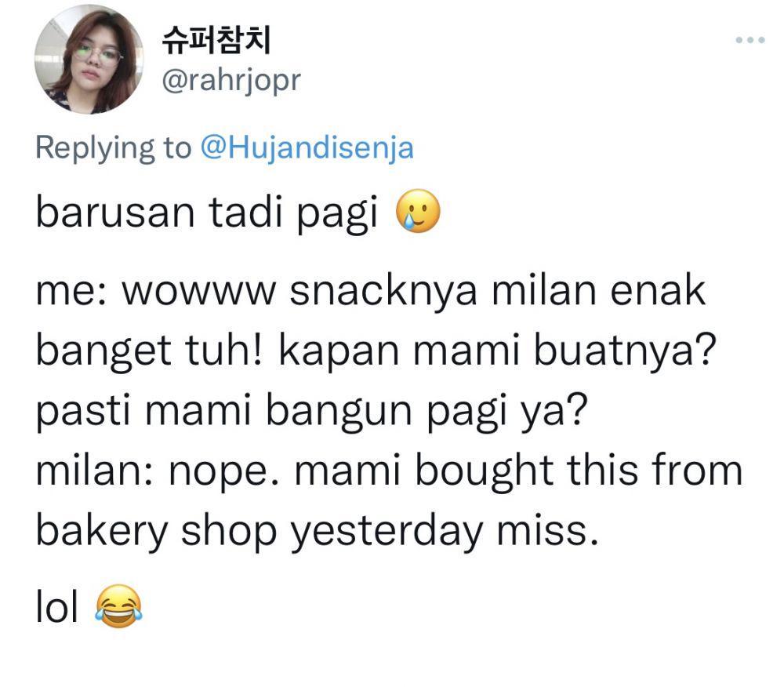
Task: Click the word 'yesterday' in the tweet
Action: [387, 532]
